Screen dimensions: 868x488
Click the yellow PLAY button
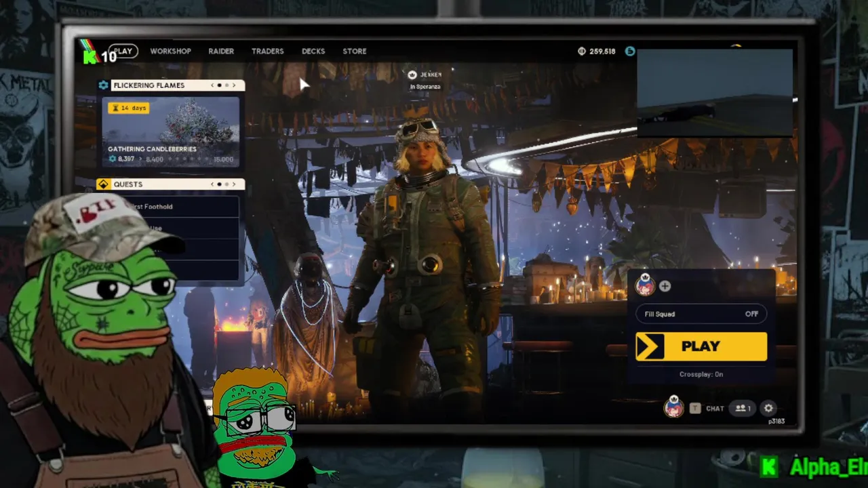(x=701, y=346)
